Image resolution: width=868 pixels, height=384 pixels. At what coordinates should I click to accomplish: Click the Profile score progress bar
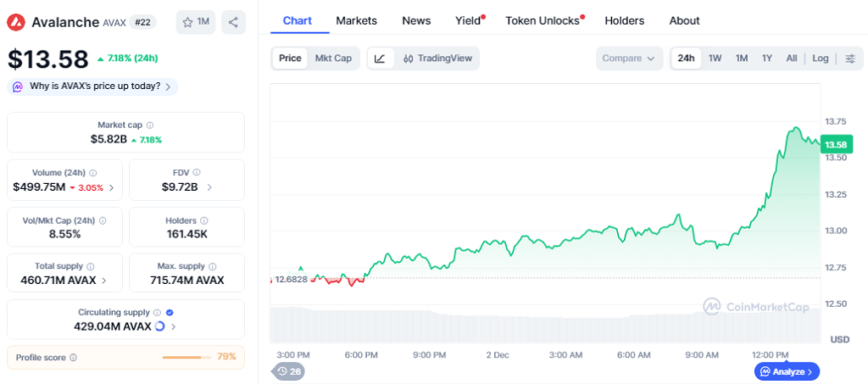[x=186, y=357]
